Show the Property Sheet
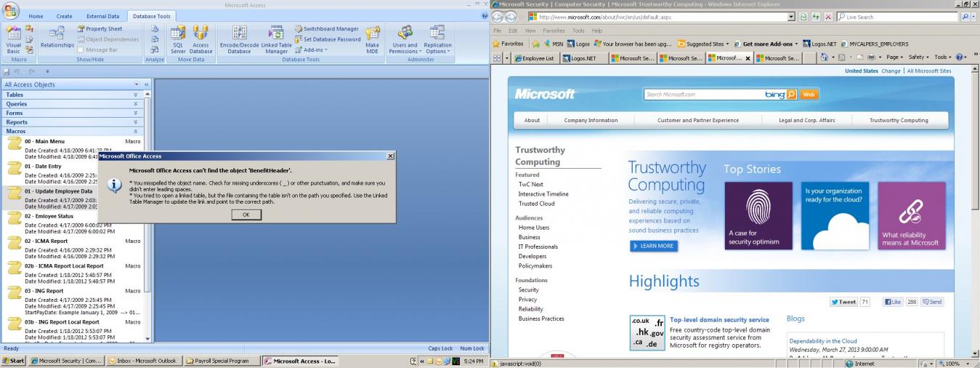The width and height of the screenshot is (980, 368). 100,28
